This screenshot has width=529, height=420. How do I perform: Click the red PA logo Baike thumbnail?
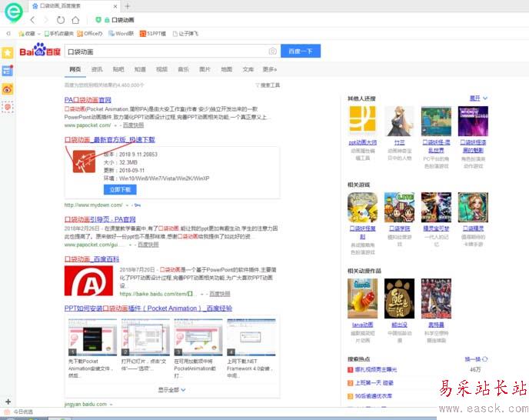tap(88, 281)
